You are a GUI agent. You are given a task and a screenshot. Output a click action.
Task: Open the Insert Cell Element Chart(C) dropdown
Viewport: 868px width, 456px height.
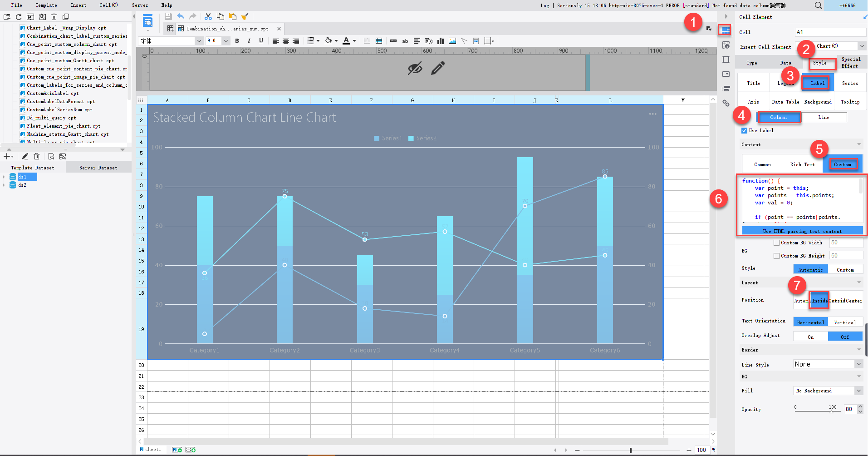[x=839, y=46]
